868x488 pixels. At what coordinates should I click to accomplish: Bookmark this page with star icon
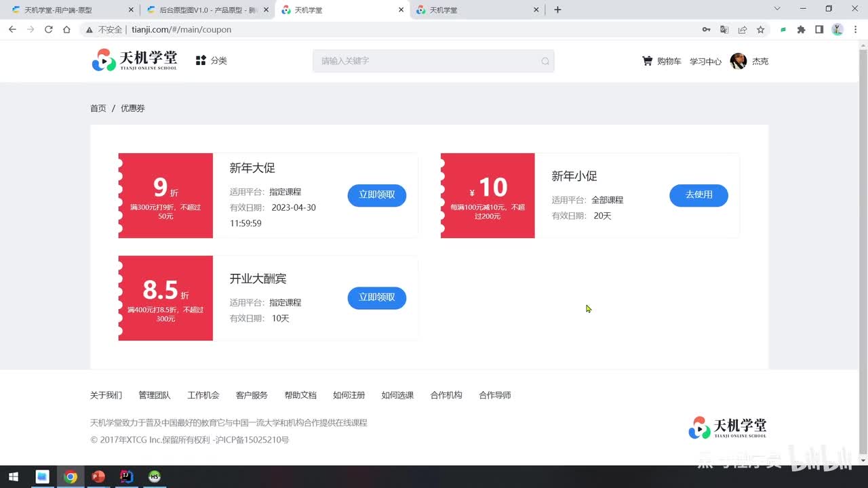pyautogui.click(x=761, y=30)
